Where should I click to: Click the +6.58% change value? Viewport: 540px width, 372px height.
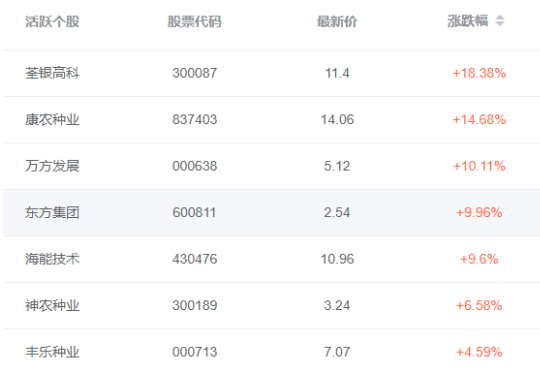479,306
